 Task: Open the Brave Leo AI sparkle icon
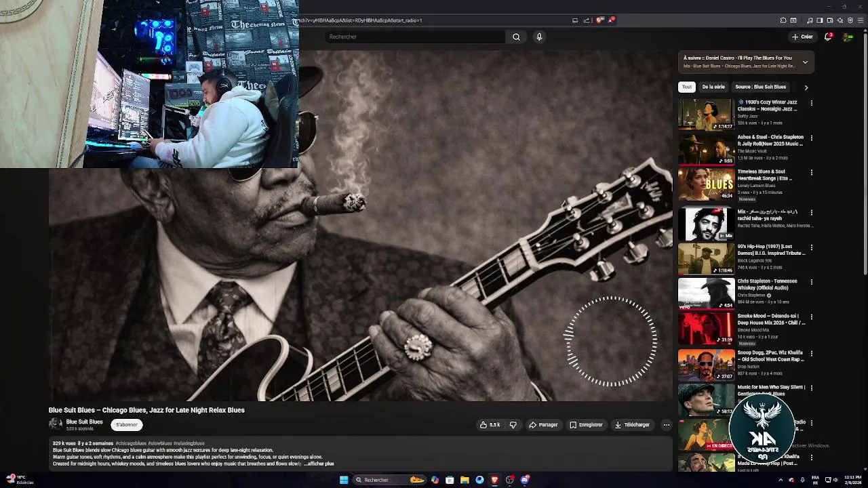(x=840, y=20)
